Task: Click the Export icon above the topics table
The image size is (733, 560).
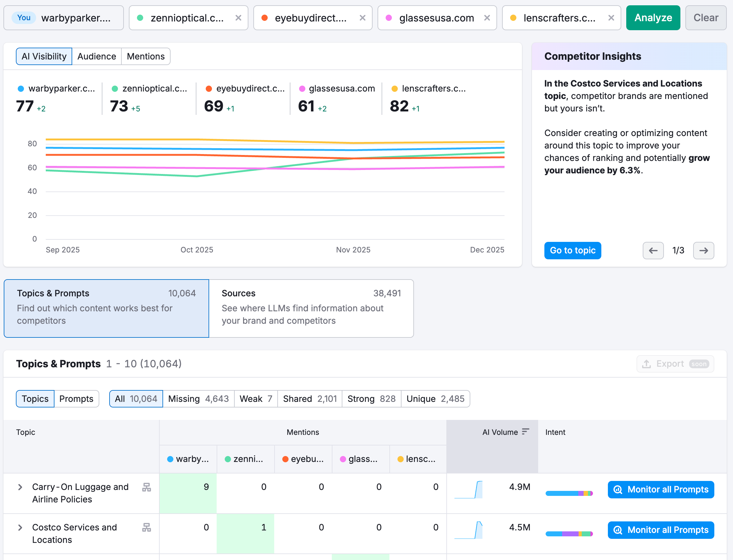Action: [646, 364]
